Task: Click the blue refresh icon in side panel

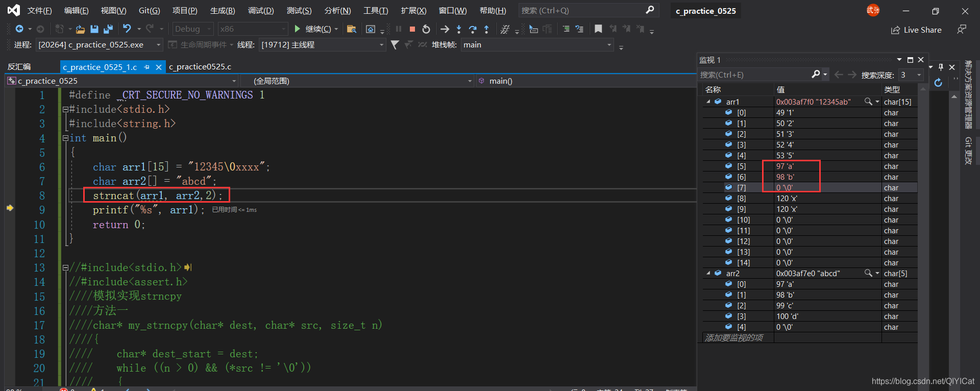Action: 938,83
